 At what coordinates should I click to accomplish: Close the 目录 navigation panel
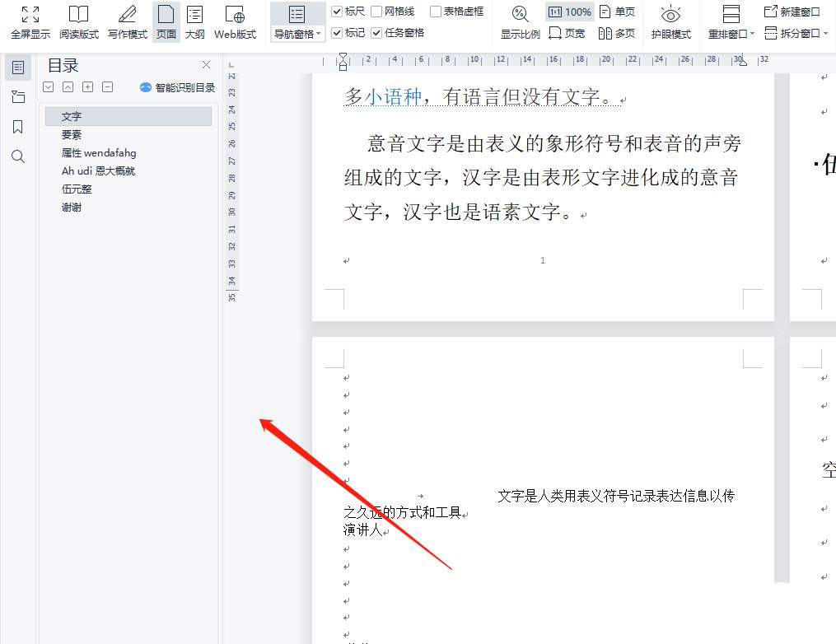click(x=207, y=65)
